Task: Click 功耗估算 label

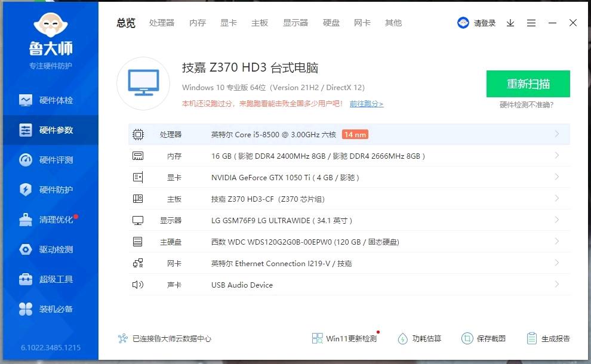Action: 427,338
